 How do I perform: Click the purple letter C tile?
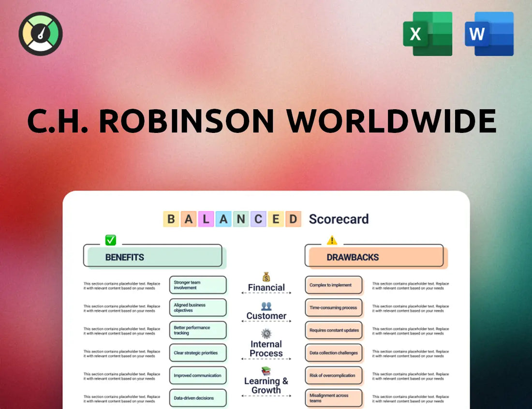(258, 219)
